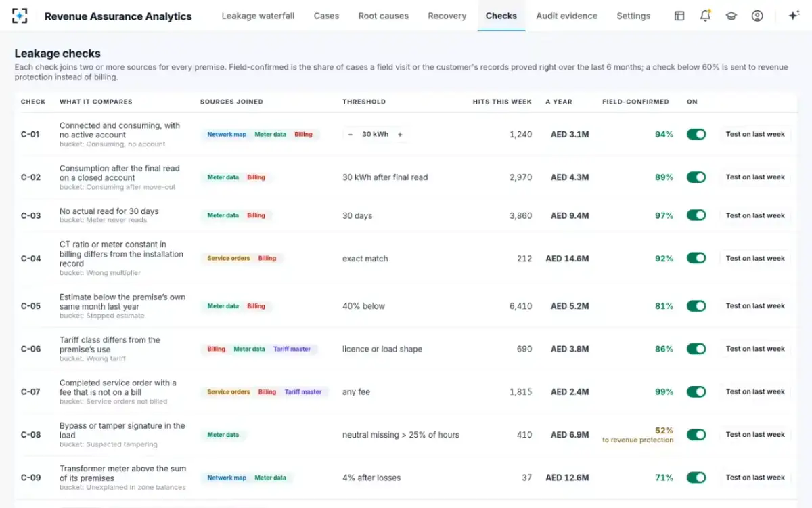Click "No actual read for 30 days"
Viewport: 812px width, 508px height.
point(109,211)
